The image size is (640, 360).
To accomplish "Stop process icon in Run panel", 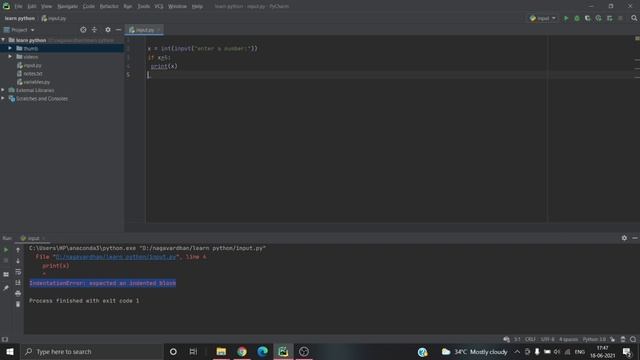I will 6,260.
